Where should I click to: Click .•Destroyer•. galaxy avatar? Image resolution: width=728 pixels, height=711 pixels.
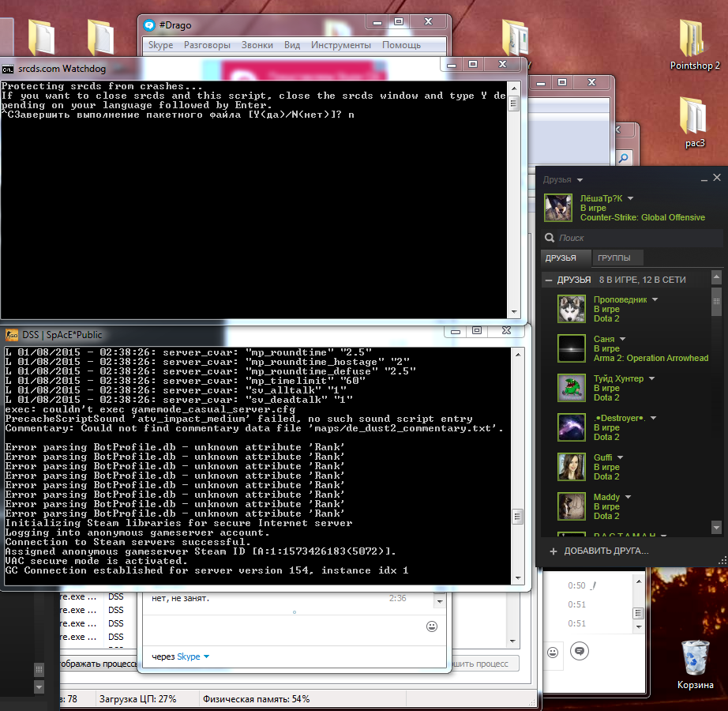[572, 427]
